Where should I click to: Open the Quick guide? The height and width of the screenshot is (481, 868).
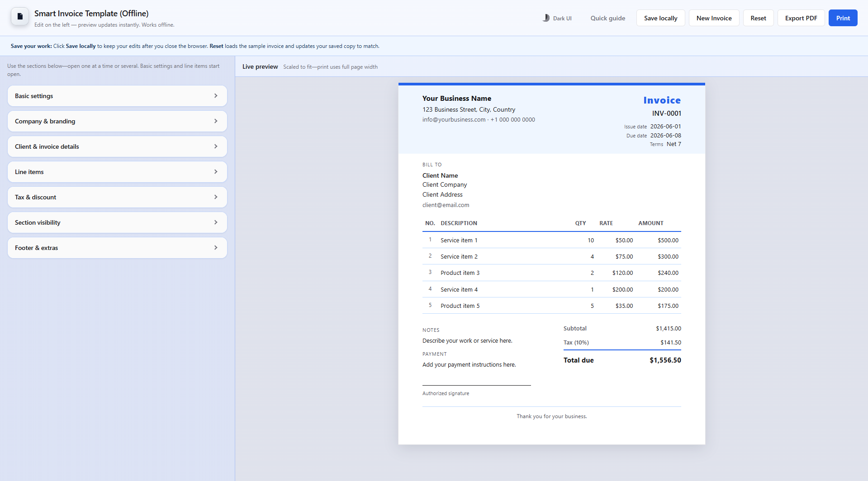tap(607, 18)
